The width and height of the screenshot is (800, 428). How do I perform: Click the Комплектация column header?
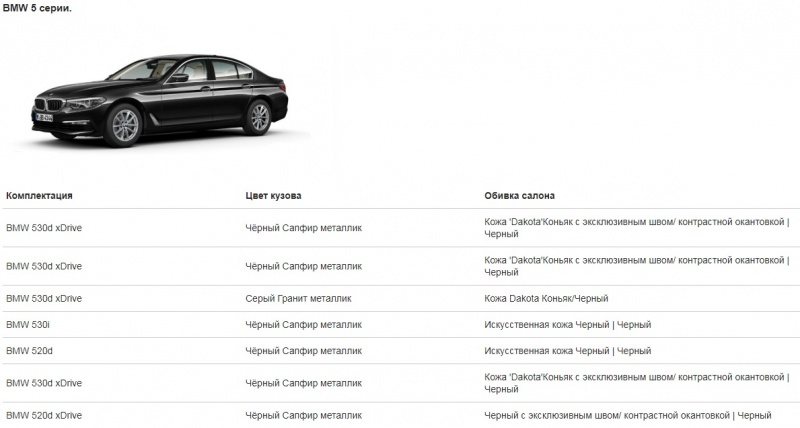[39, 196]
